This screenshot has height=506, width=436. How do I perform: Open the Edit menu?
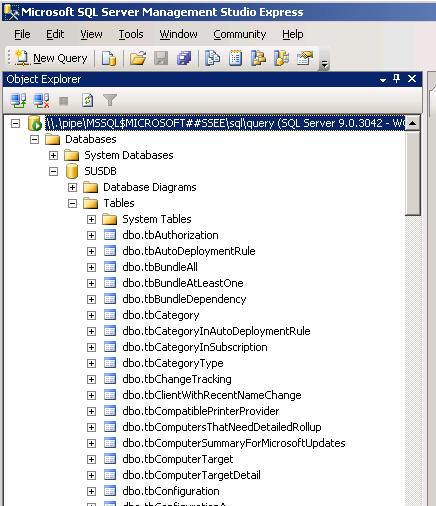(55, 34)
